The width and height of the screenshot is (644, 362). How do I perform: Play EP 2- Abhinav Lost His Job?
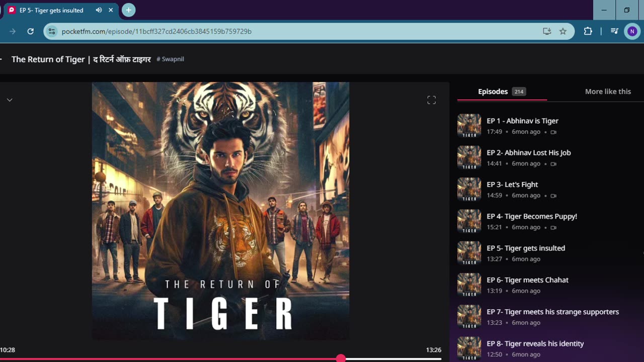(528, 152)
